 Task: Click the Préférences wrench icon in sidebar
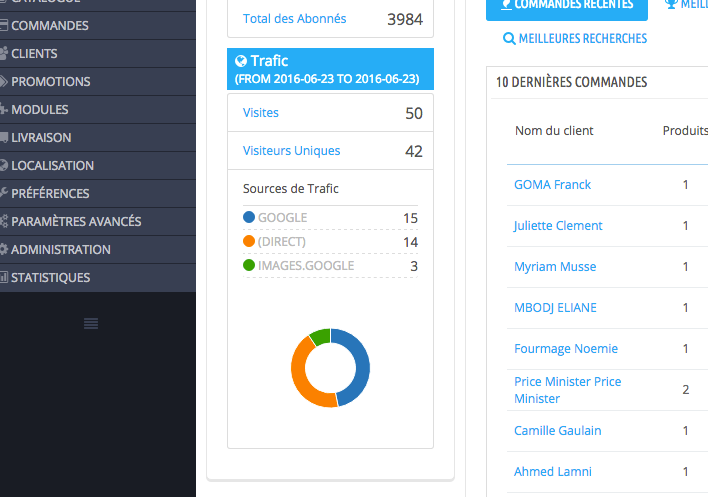tap(4, 193)
